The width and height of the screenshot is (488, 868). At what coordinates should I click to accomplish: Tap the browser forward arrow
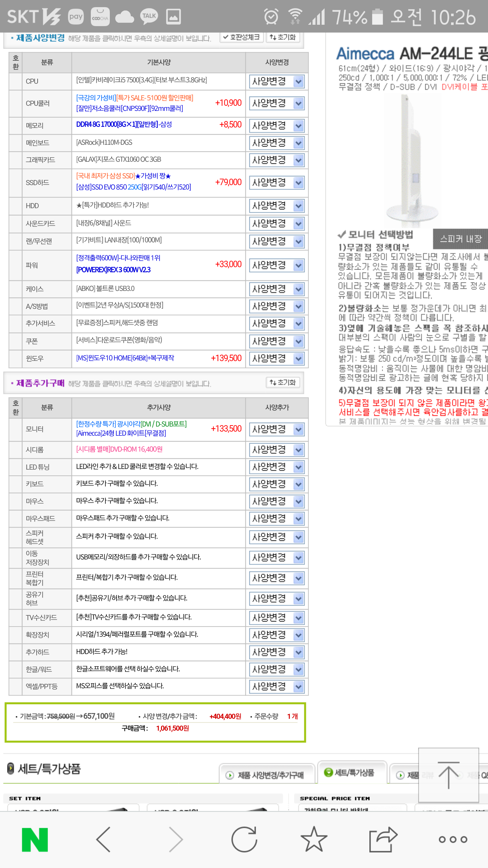coord(176,840)
